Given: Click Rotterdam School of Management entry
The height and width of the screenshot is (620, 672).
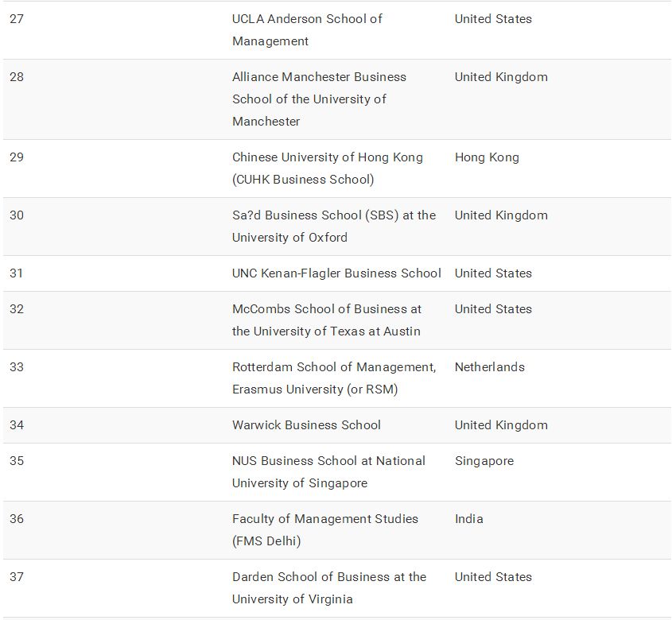Looking at the screenshot, I should (334, 378).
